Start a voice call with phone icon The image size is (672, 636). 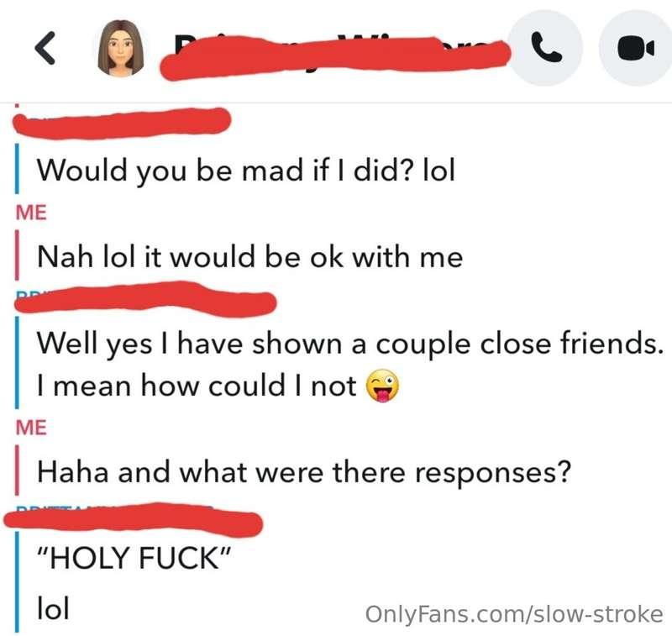point(545,48)
